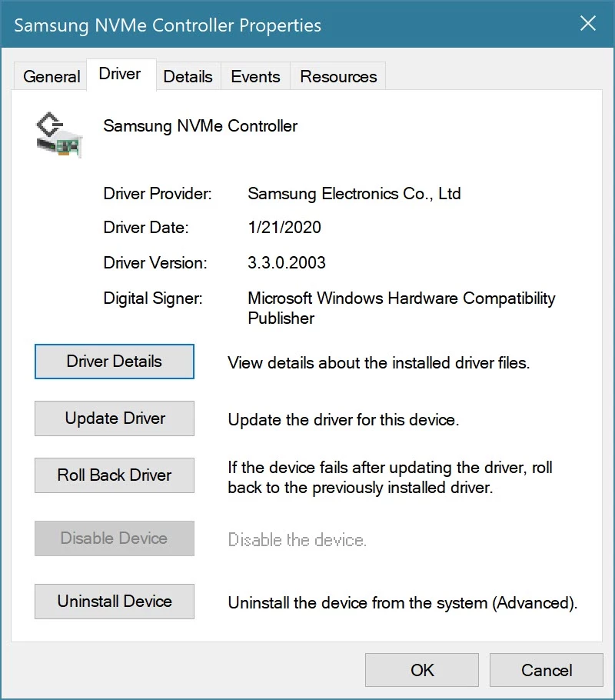The width and height of the screenshot is (615, 700).
Task: Click the Digital Signer label
Action: 153,298
